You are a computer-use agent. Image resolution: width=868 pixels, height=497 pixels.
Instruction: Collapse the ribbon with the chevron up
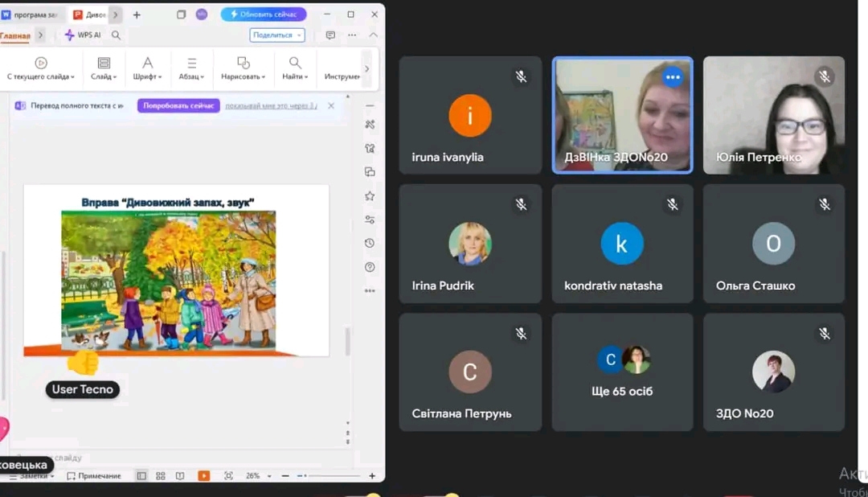(373, 35)
